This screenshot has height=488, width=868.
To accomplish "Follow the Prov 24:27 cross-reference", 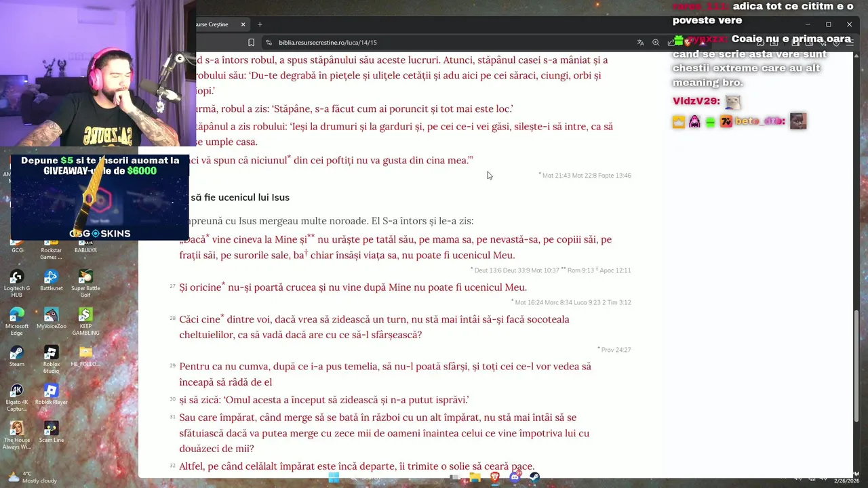I will click(x=616, y=350).
